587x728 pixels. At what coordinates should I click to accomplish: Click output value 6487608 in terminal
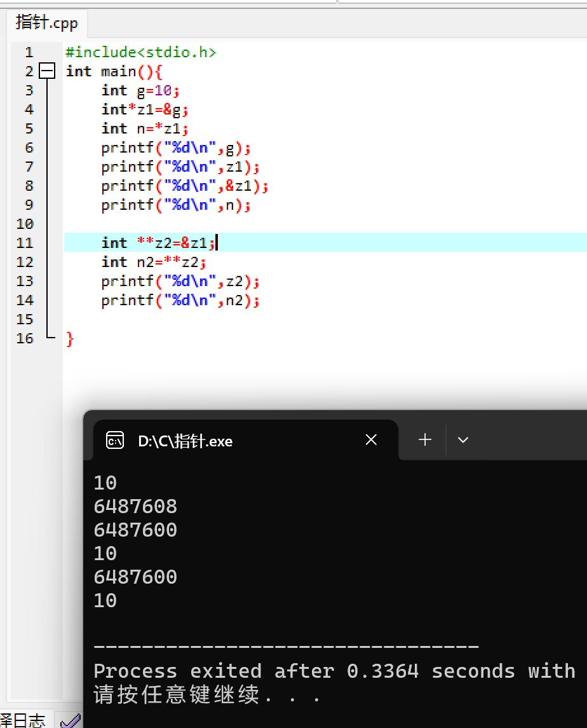[135, 507]
